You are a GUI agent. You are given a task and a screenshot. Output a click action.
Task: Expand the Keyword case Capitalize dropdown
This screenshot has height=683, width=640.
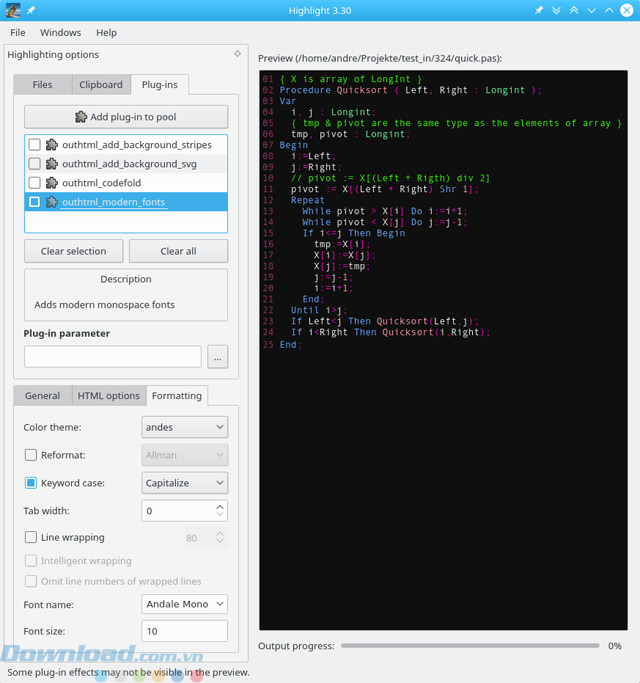[x=185, y=483]
